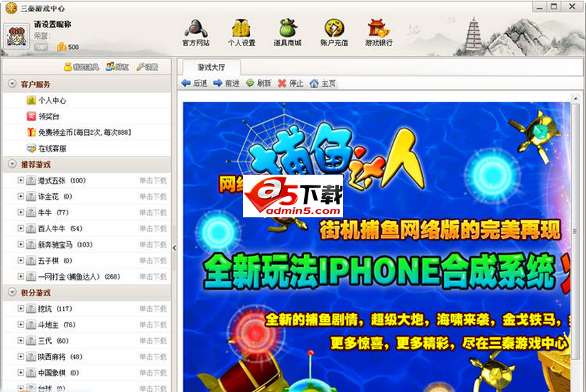Click 单击下载 for 港式五张

point(153,180)
